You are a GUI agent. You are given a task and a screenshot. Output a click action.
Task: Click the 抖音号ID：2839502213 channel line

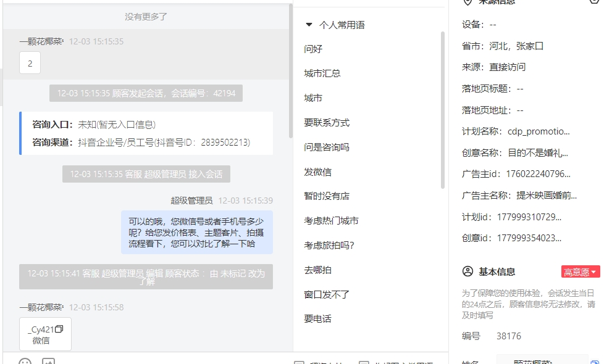[x=141, y=143]
